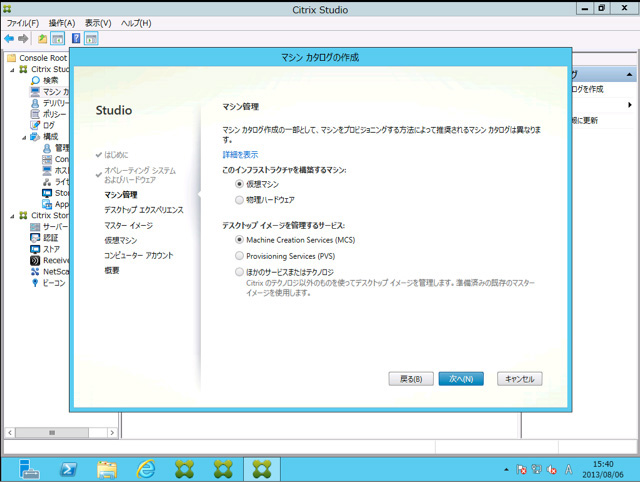640x482 pixels.
Task: Click the 詳細を表示 link
Action: click(240, 154)
